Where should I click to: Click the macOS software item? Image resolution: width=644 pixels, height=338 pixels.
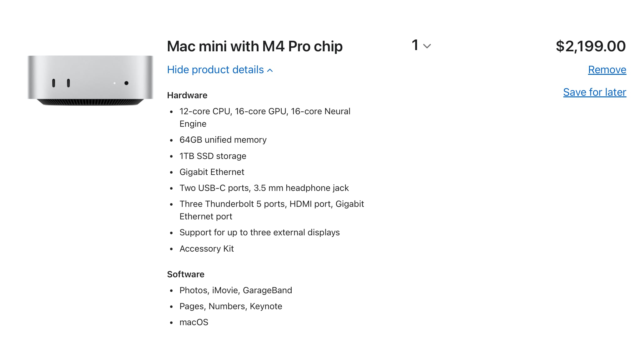pos(194,322)
